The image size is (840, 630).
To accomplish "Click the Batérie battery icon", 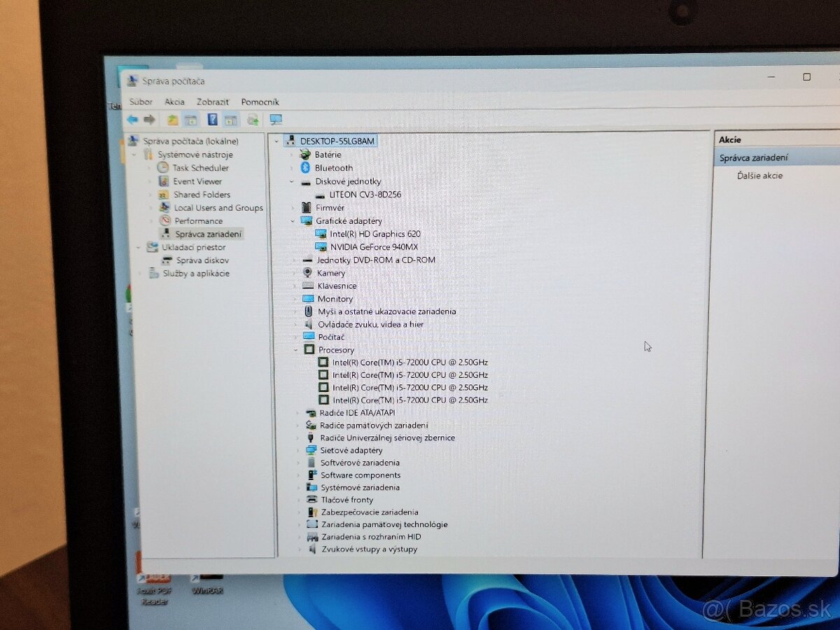I will 305,155.
